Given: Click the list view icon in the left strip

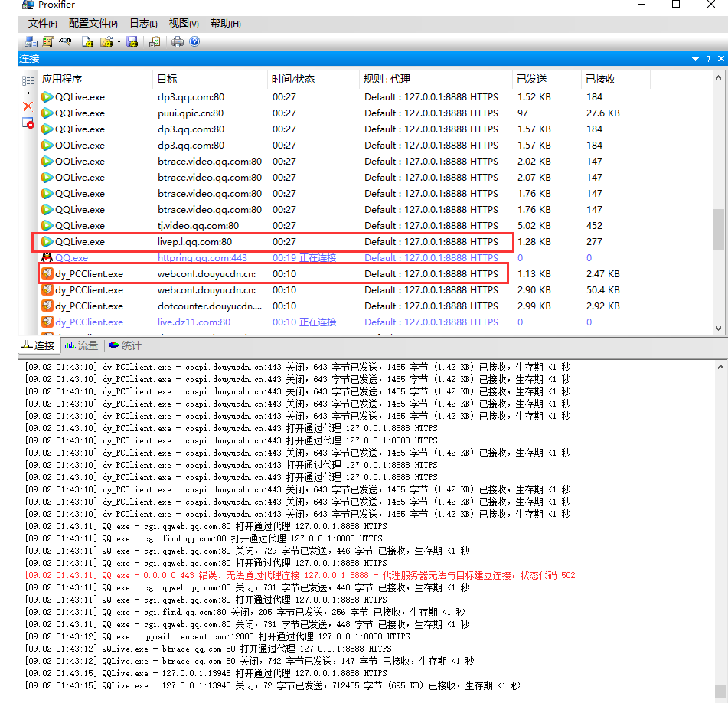Looking at the screenshot, I should 28,81.
